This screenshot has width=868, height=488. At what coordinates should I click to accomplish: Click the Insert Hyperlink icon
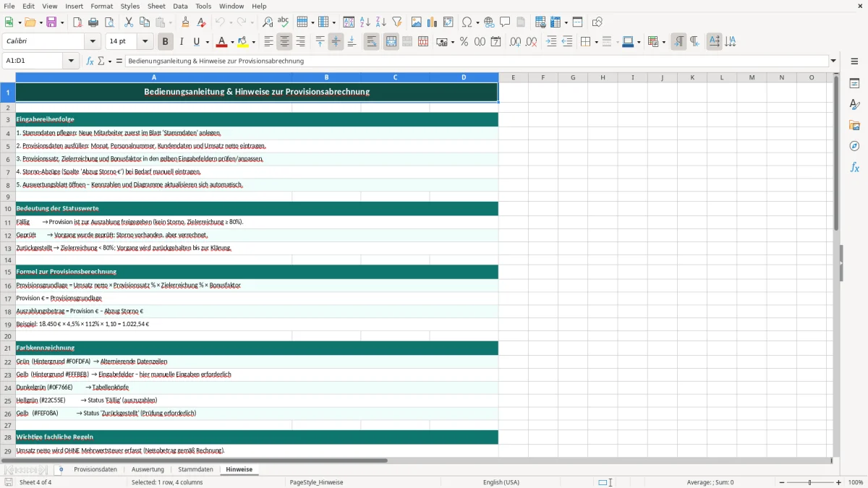pyautogui.click(x=490, y=22)
